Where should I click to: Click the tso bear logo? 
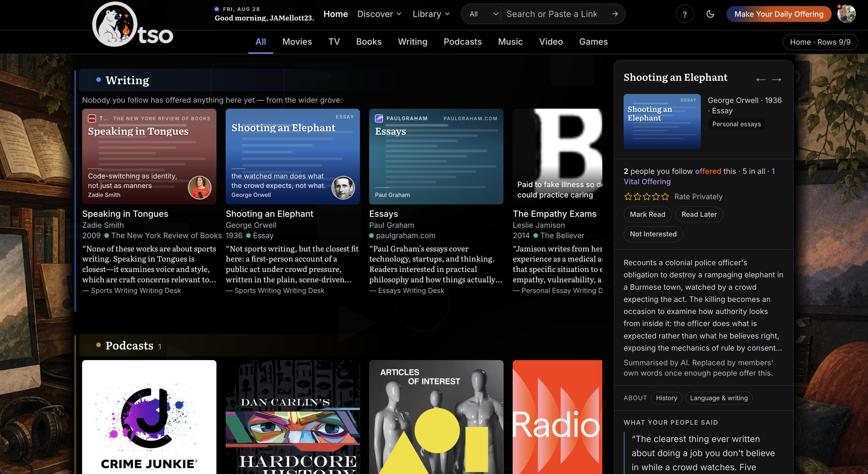[x=133, y=25]
